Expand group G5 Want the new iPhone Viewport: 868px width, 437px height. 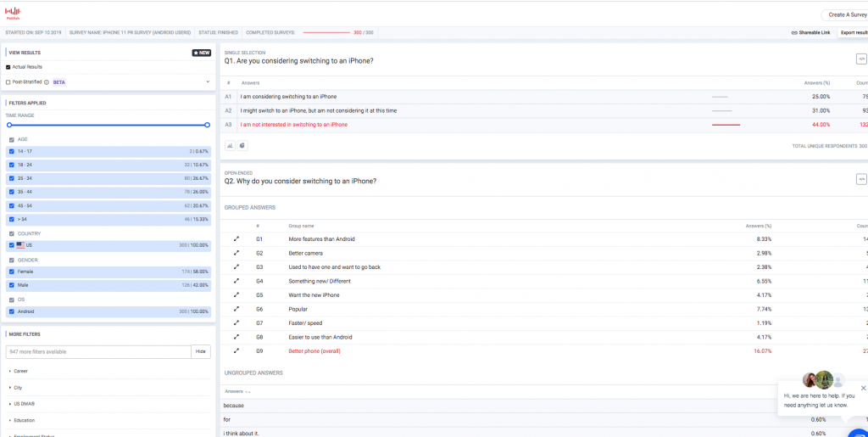coord(236,295)
